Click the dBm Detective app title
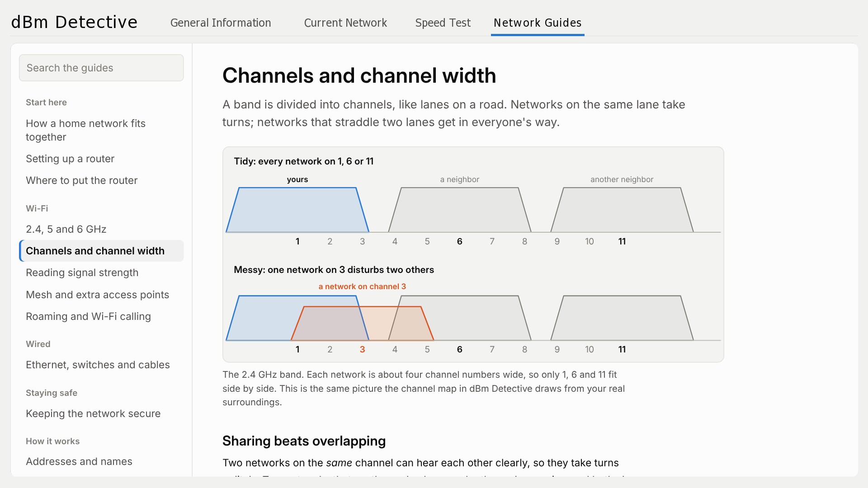Image resolution: width=868 pixels, height=488 pixels. coord(74,22)
